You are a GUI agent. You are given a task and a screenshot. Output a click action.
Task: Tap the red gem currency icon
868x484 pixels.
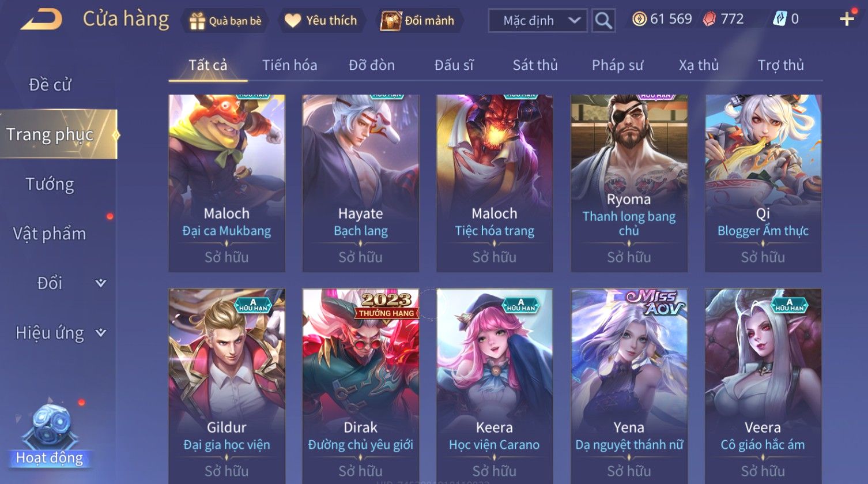(x=710, y=19)
